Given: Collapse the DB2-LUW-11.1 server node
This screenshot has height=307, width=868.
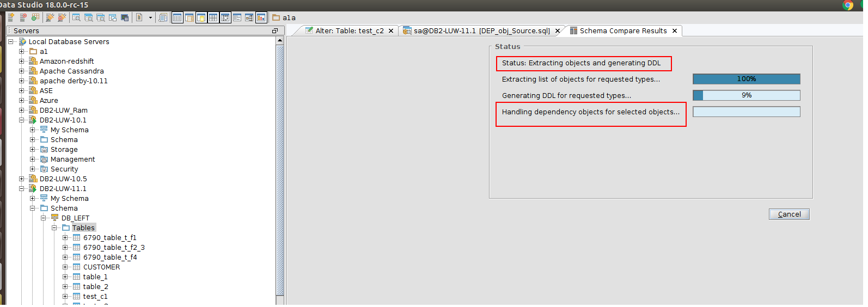Looking at the screenshot, I should point(22,188).
